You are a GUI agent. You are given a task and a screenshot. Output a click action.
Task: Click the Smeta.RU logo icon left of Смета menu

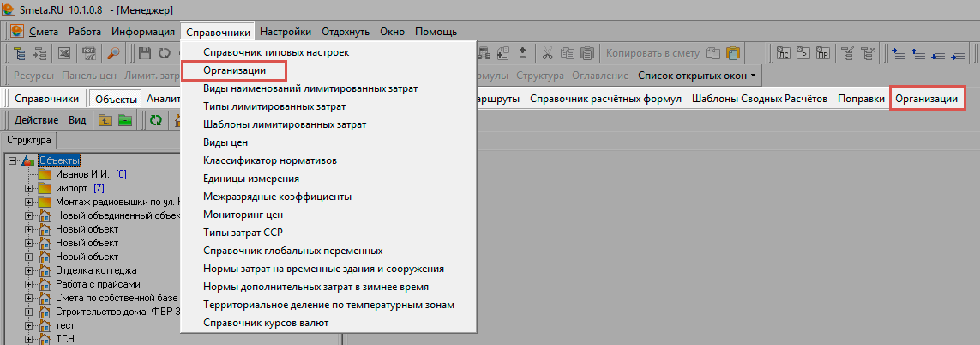[17, 32]
